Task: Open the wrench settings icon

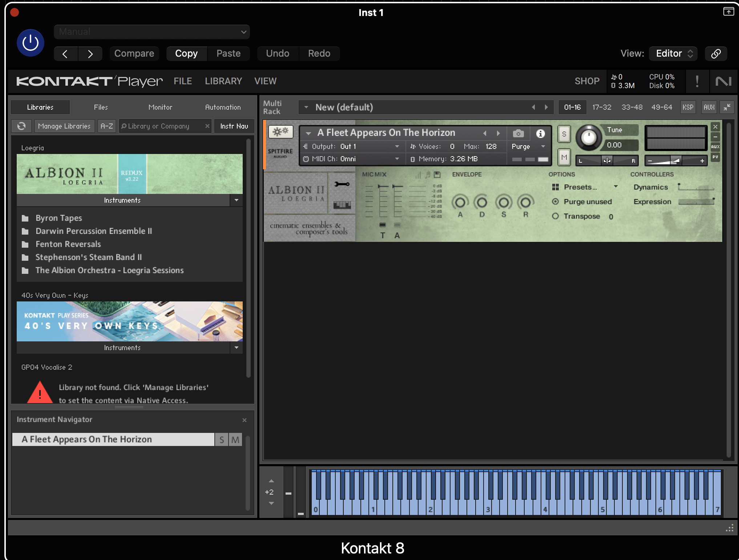Action: [342, 184]
